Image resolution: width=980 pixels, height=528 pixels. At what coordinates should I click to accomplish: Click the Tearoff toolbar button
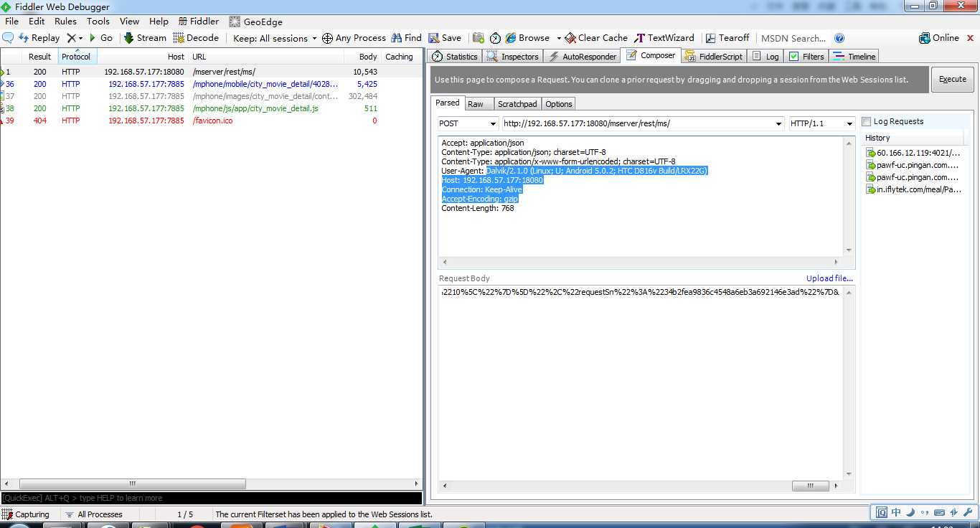[727, 38]
